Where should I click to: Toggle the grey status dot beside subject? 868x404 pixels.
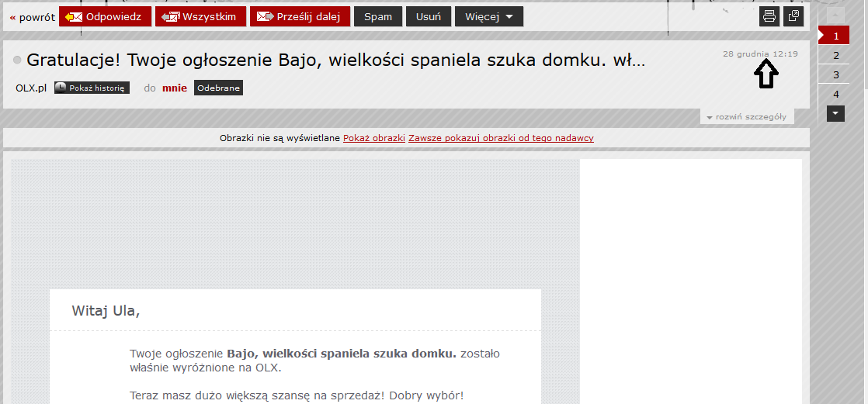[18, 60]
